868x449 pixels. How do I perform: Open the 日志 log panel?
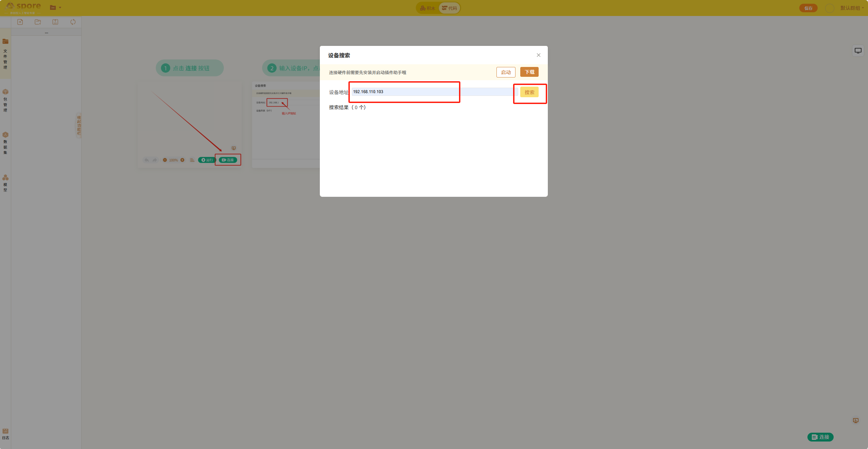(5, 434)
